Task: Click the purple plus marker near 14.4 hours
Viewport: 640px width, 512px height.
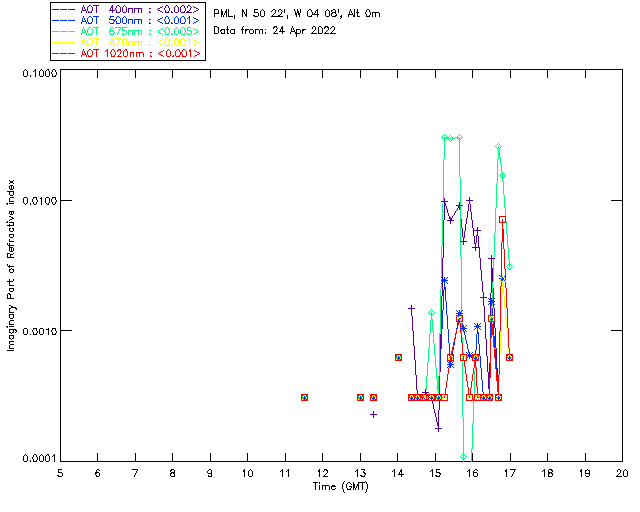Action: [411, 308]
